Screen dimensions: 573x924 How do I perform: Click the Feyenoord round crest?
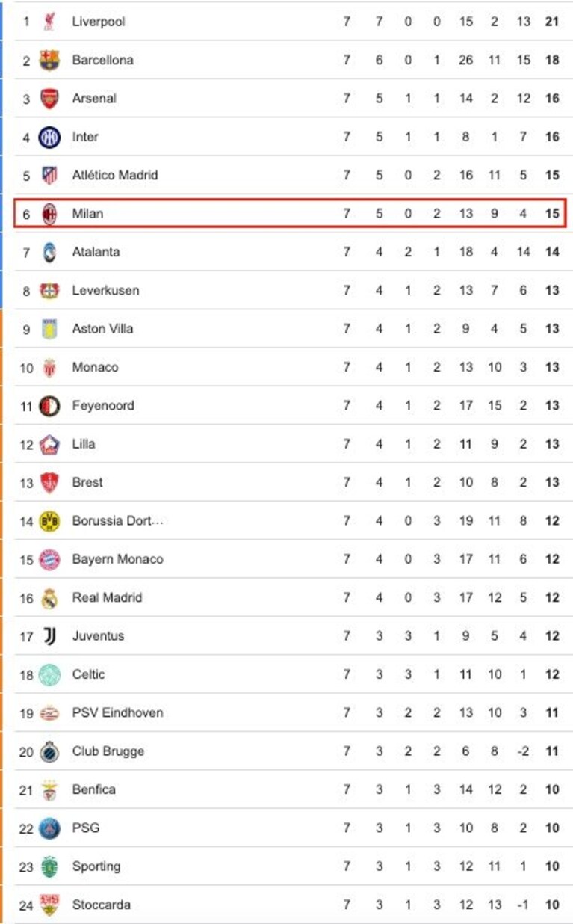(x=49, y=406)
